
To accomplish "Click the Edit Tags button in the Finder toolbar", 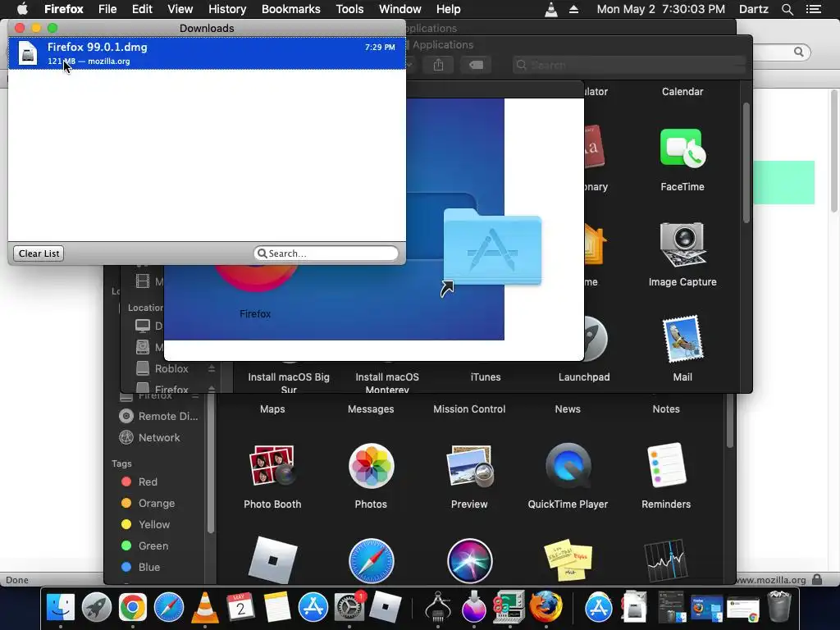I will click(x=476, y=65).
